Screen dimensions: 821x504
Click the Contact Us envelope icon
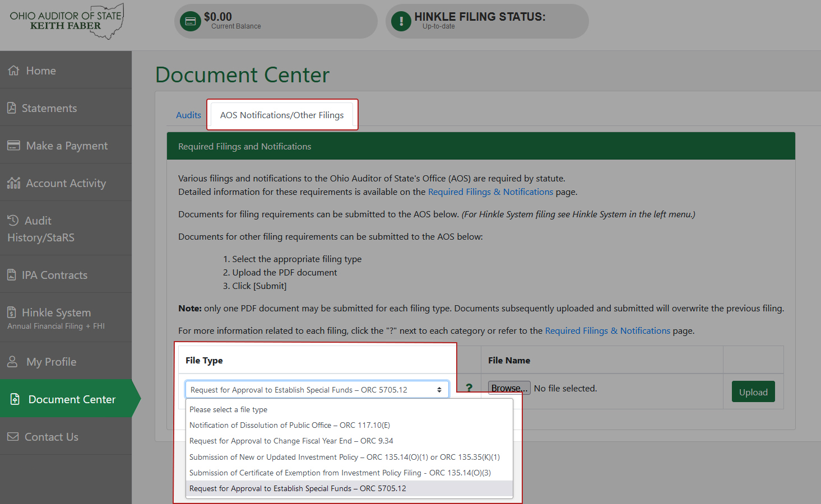[13, 437]
